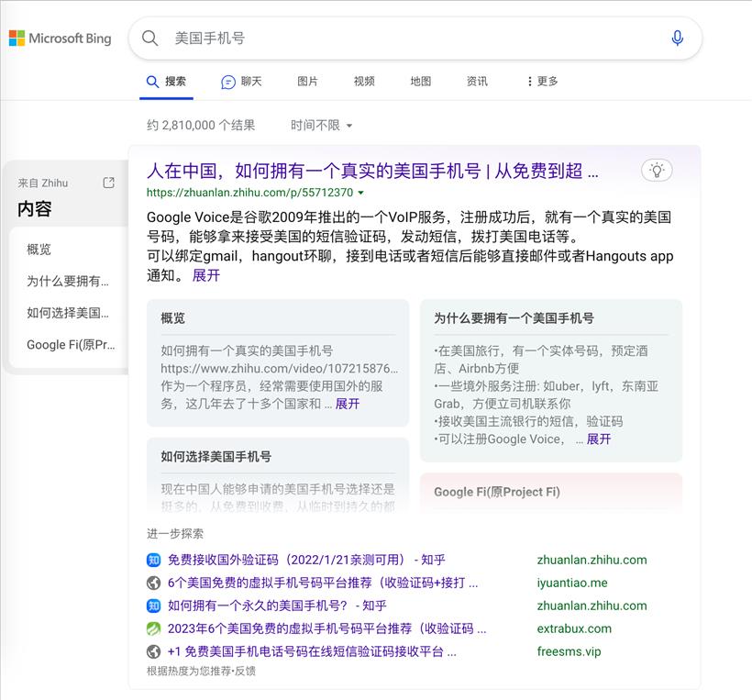The image size is (752, 700).
Task: Click the Google Fi(原Project Fi) card heading
Action: coord(497,492)
